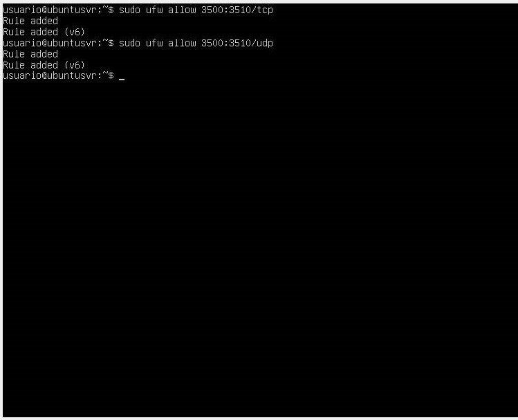Click the 3500:3510/tcp port range text
Image resolution: width=518 pixels, height=420 pixels.
(237, 10)
